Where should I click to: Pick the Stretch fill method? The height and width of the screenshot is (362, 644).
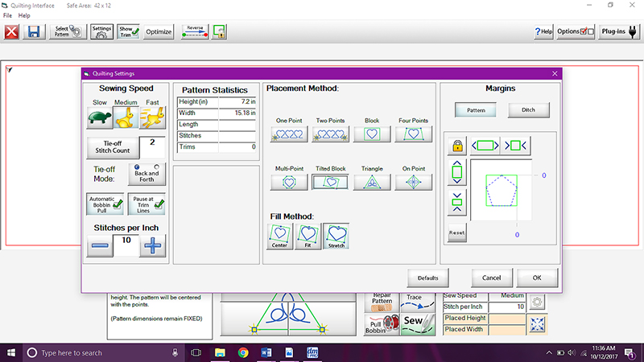pos(336,236)
